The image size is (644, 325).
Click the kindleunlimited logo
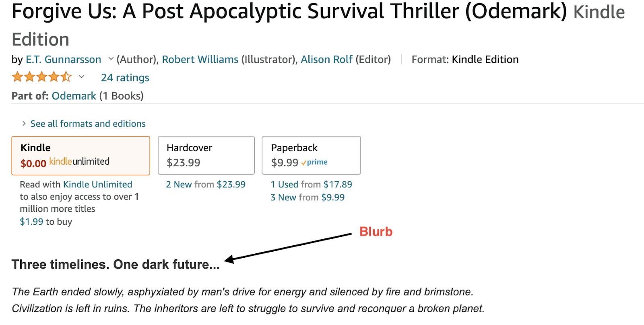point(79,162)
